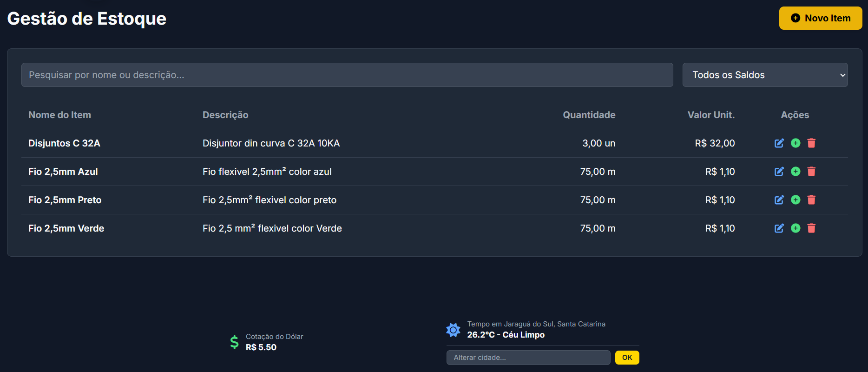
Task: Click the price R$ 32,00
Action: pyautogui.click(x=715, y=143)
